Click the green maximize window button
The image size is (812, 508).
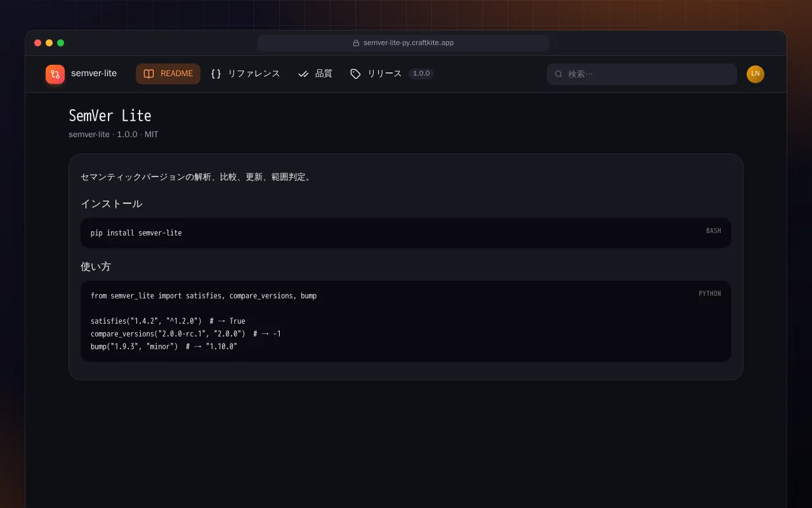coord(61,43)
